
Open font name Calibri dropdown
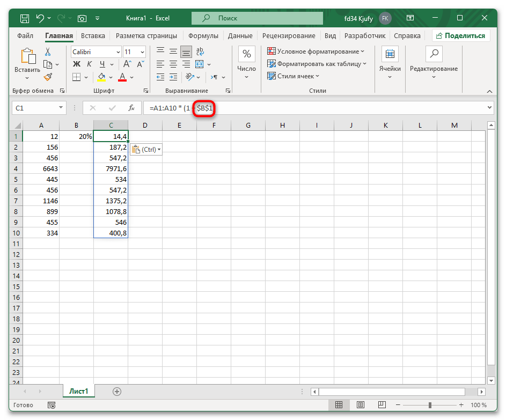click(x=119, y=52)
